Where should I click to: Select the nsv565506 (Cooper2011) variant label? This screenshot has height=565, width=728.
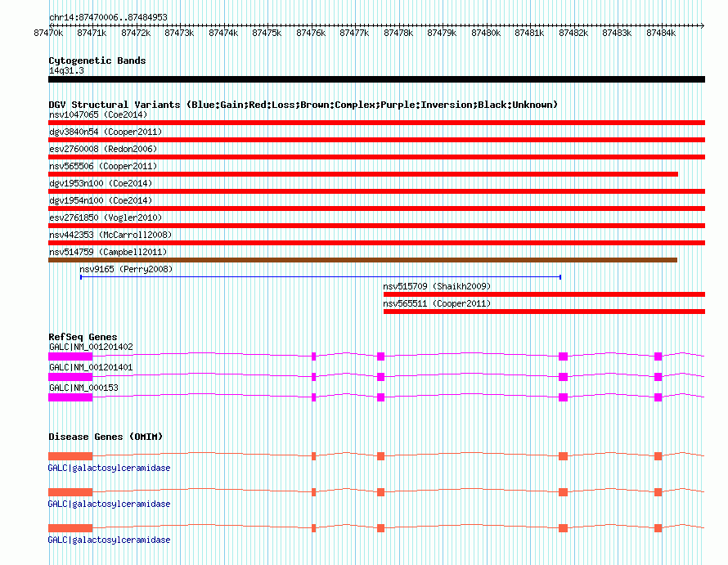coord(103,166)
